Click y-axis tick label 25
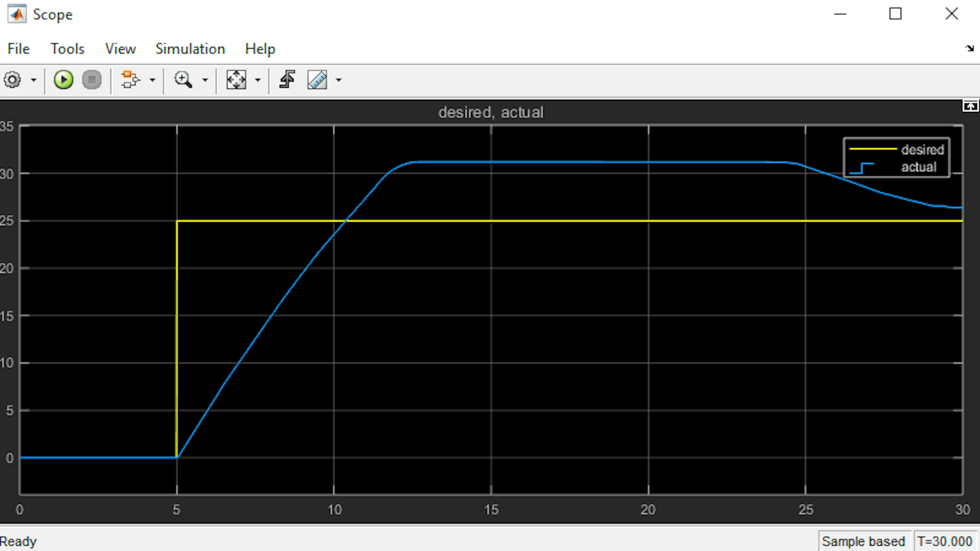This screenshot has height=551, width=980. click(7, 221)
